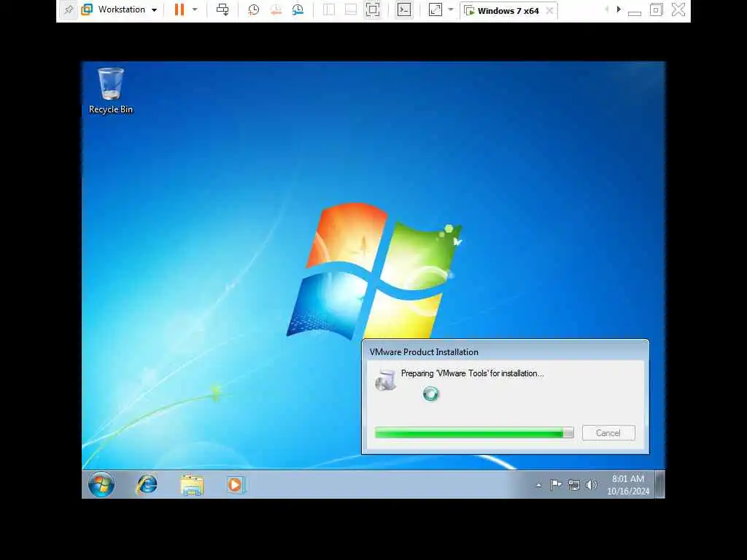Open the console view icon
The height and width of the screenshot is (560, 747).
click(x=404, y=9)
